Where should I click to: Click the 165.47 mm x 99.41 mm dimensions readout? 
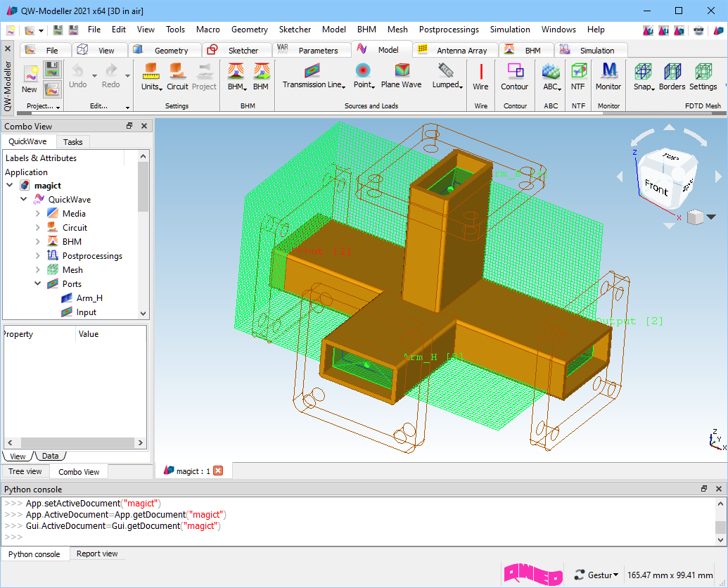[670, 575]
